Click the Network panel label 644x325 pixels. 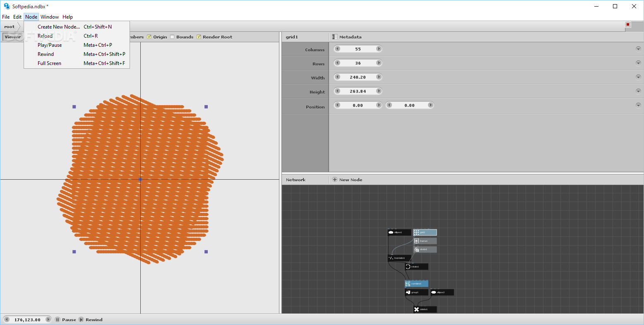(296, 180)
